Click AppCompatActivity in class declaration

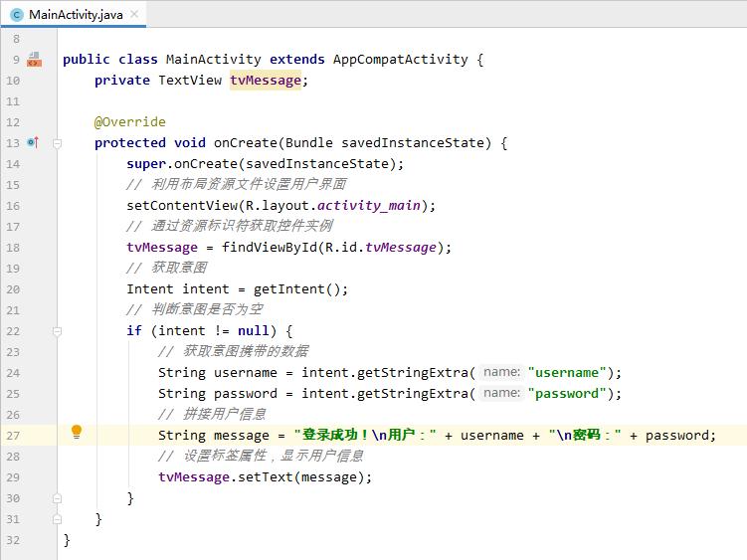(x=400, y=59)
